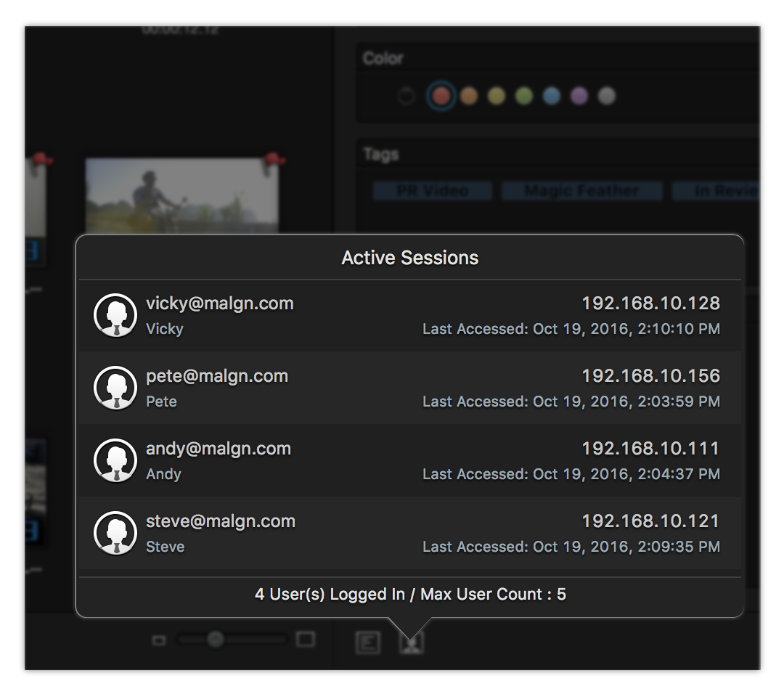Click Steve's avatar icon
This screenshot has width=784, height=697.
[115, 532]
